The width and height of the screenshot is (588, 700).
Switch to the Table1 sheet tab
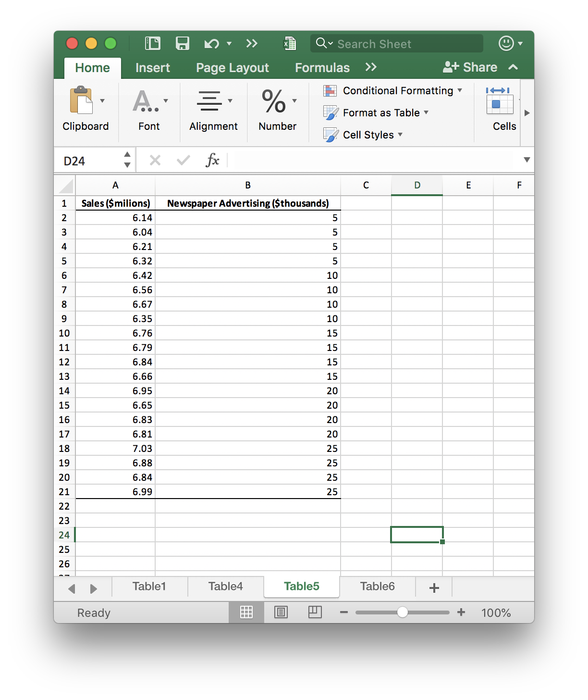149,587
